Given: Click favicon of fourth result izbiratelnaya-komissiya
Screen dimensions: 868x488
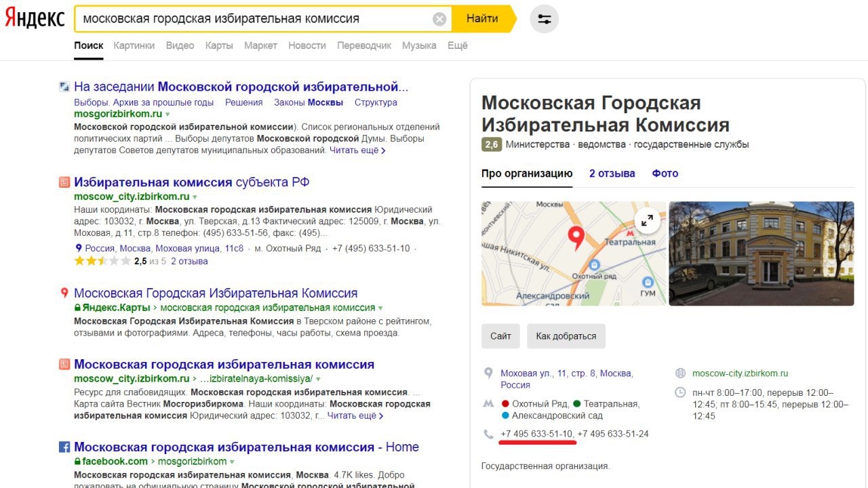Looking at the screenshot, I should click(64, 365).
